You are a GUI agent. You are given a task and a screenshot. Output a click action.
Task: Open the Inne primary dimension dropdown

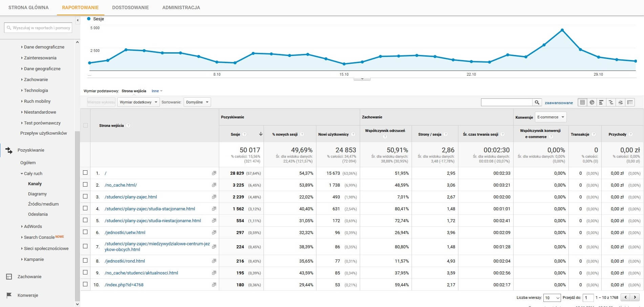(157, 91)
